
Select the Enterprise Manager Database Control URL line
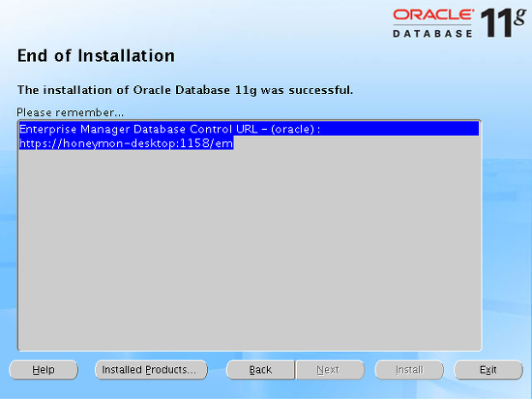point(249,129)
